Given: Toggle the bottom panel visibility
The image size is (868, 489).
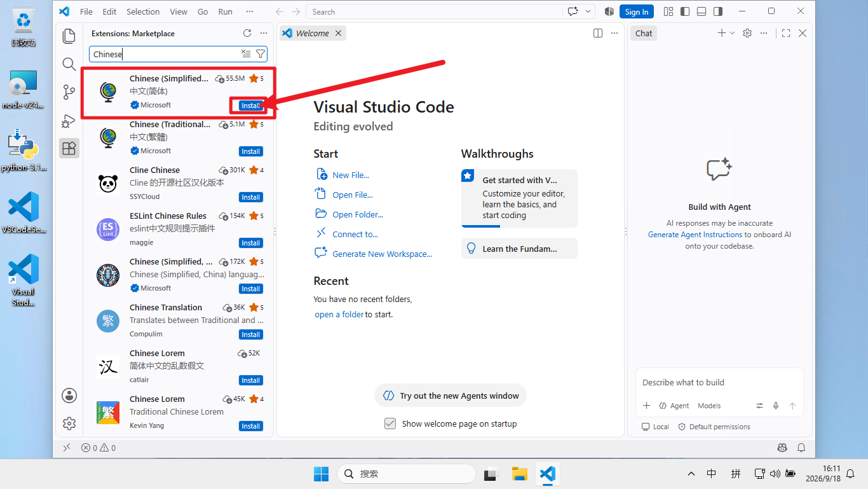Looking at the screenshot, I should (702, 11).
